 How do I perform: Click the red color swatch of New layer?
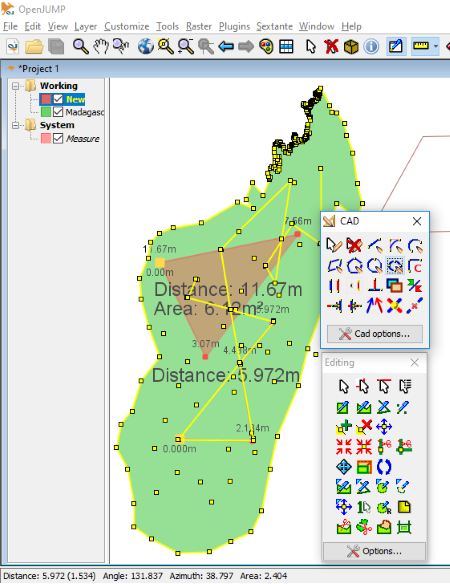46,99
